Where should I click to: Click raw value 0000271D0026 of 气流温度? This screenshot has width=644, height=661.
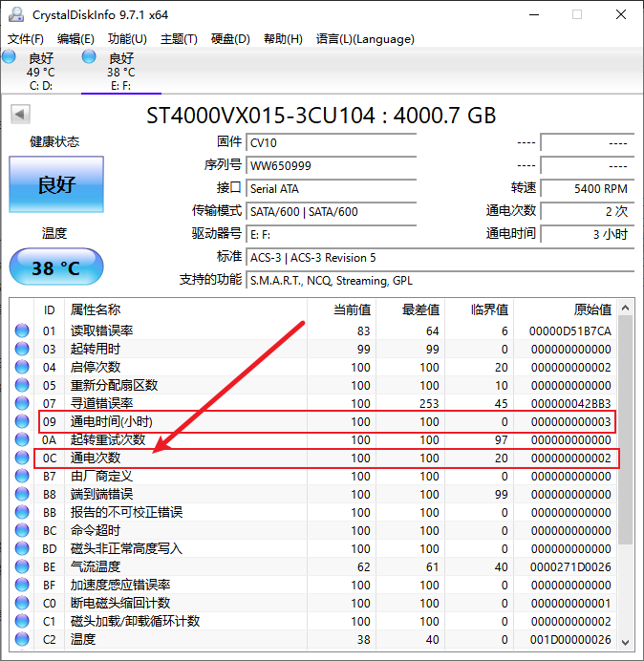[x=570, y=567]
